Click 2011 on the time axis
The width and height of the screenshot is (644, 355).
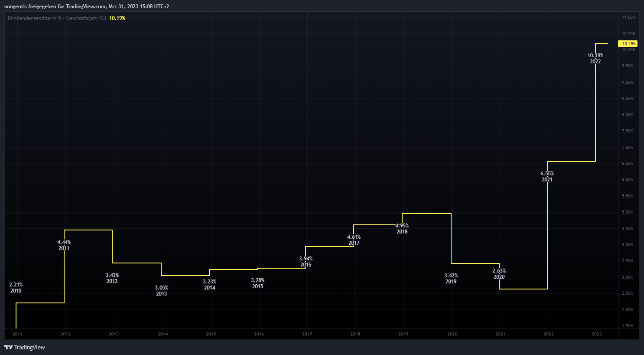tap(17, 334)
